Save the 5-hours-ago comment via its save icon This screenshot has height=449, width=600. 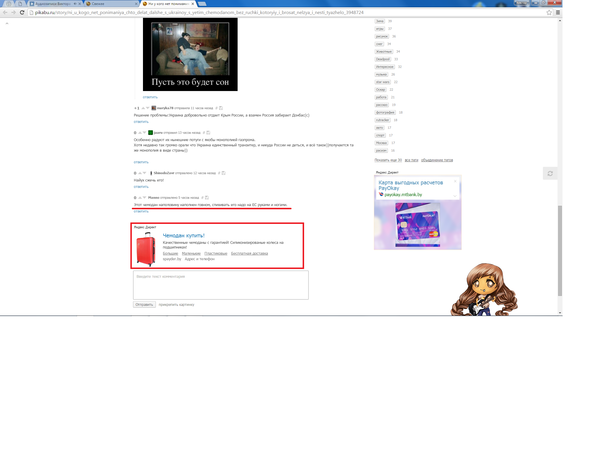[x=207, y=198]
